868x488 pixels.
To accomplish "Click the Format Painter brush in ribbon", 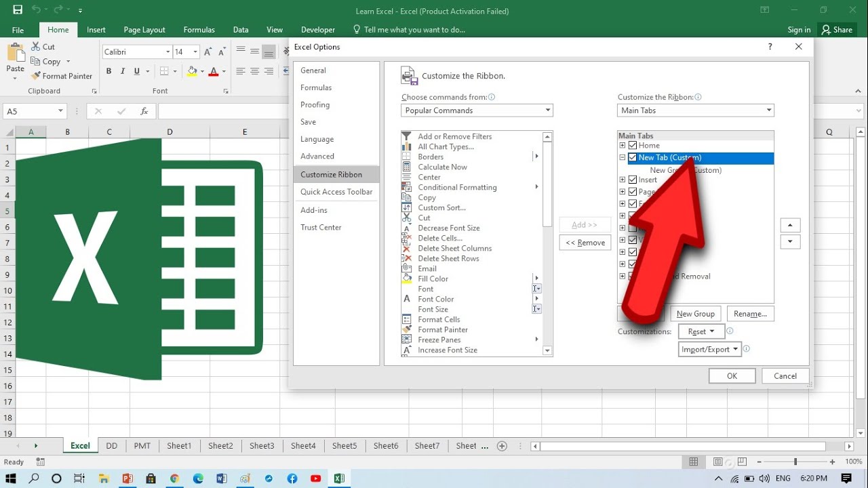I will (x=36, y=76).
